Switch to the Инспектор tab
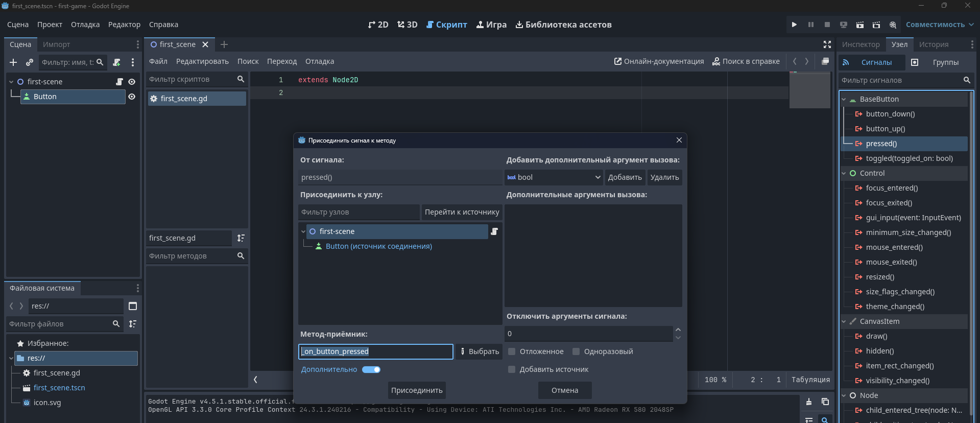Image resolution: width=980 pixels, height=423 pixels. pos(861,44)
